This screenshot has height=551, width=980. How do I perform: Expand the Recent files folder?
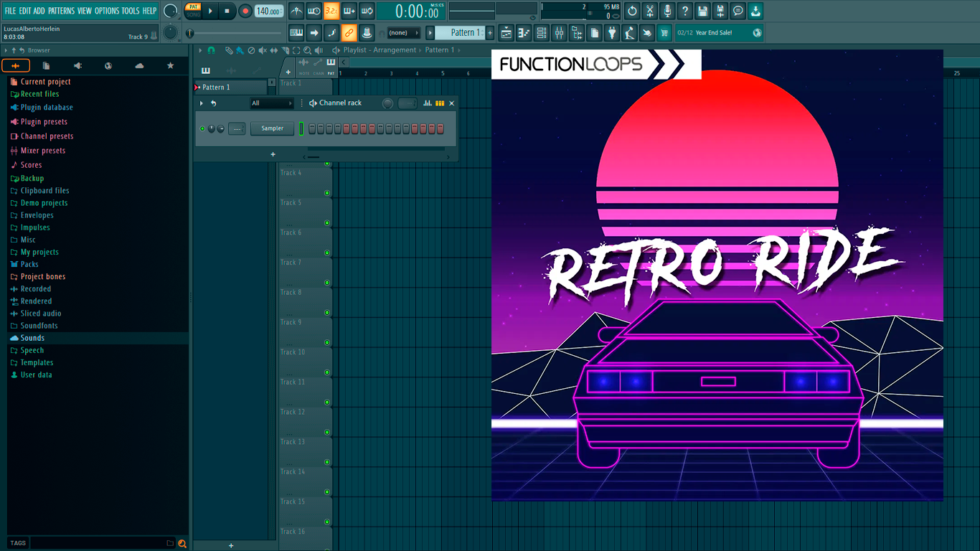click(x=39, y=94)
